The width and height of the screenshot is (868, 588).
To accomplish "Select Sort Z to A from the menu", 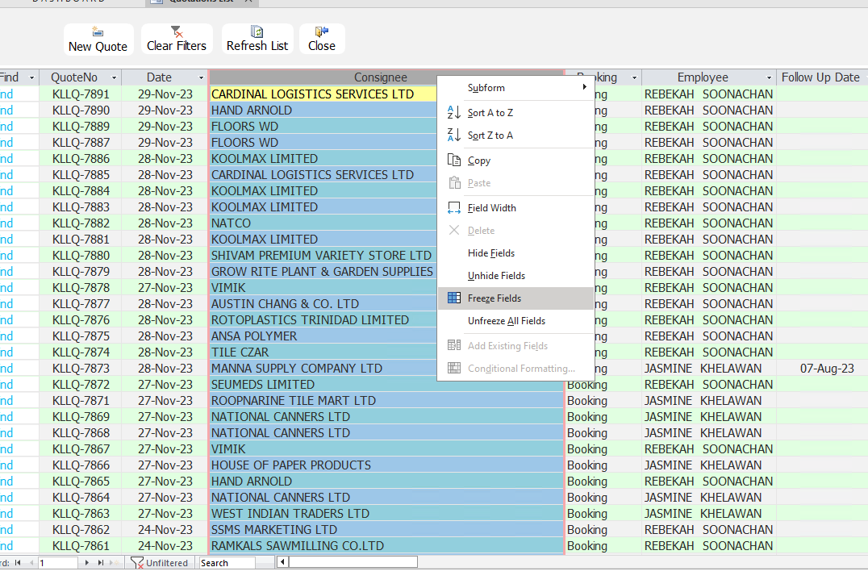I will pos(455,136).
